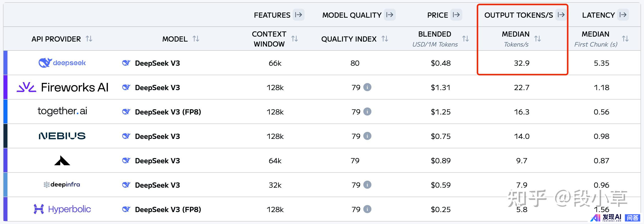Open DeepSeek V3 model in Fireworks AI row
This screenshot has width=644, height=224.
[x=158, y=88]
